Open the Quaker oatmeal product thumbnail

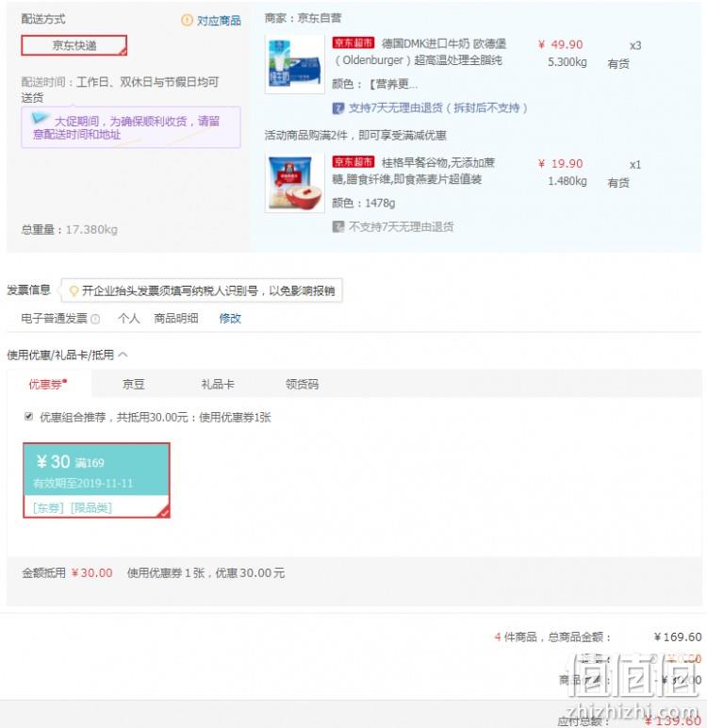click(294, 183)
